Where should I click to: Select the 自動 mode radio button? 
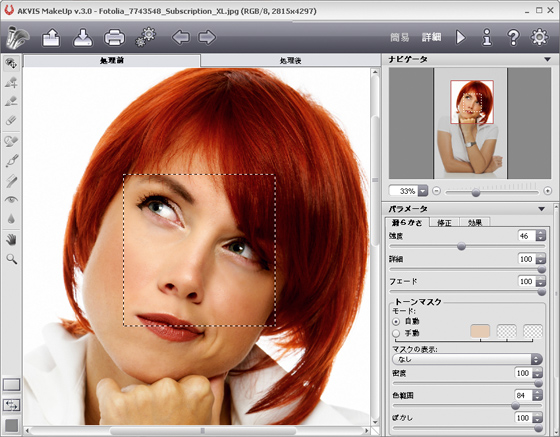396,321
